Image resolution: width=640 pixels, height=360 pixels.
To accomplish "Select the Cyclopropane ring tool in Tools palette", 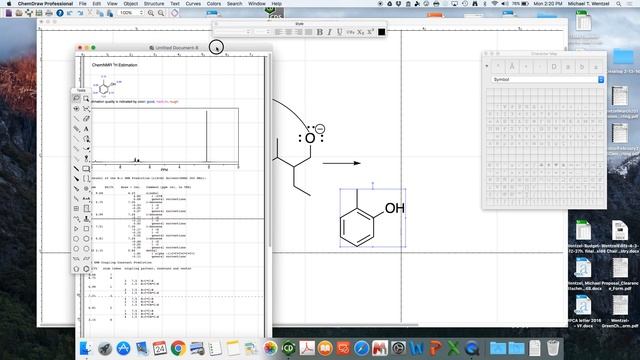I will tap(76, 229).
